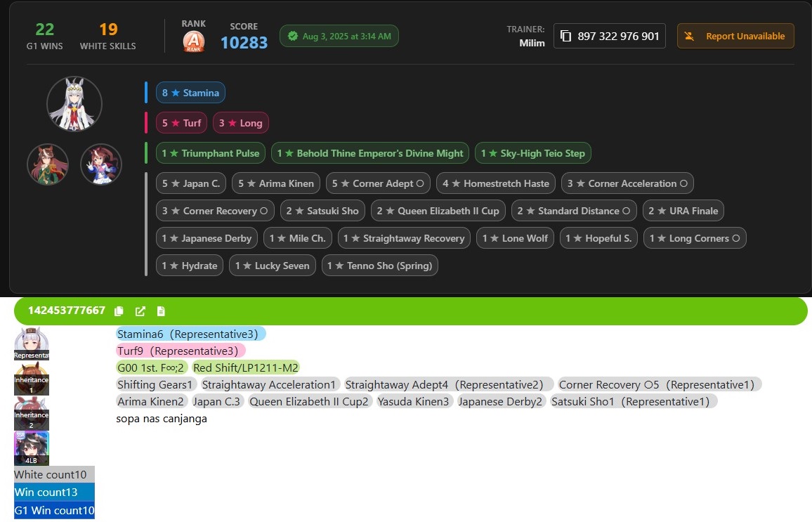Click the G00 1st. F∞;2 tag

point(152,367)
